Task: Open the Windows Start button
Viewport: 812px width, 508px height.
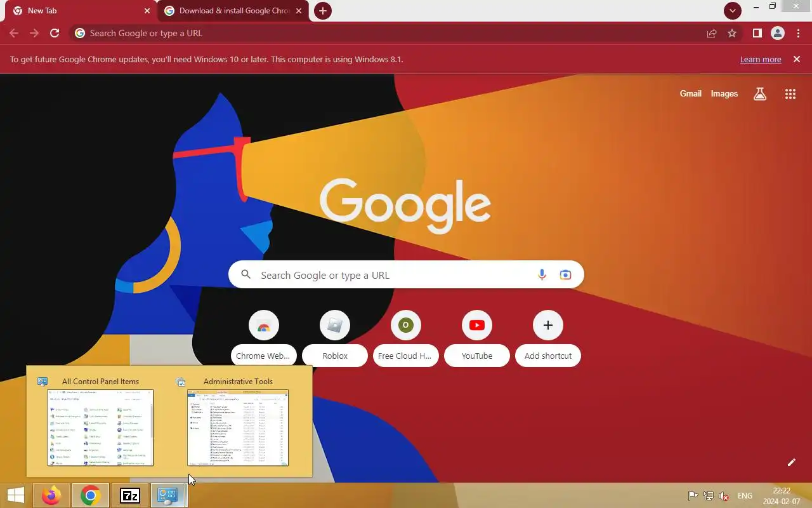Action: [x=16, y=495]
